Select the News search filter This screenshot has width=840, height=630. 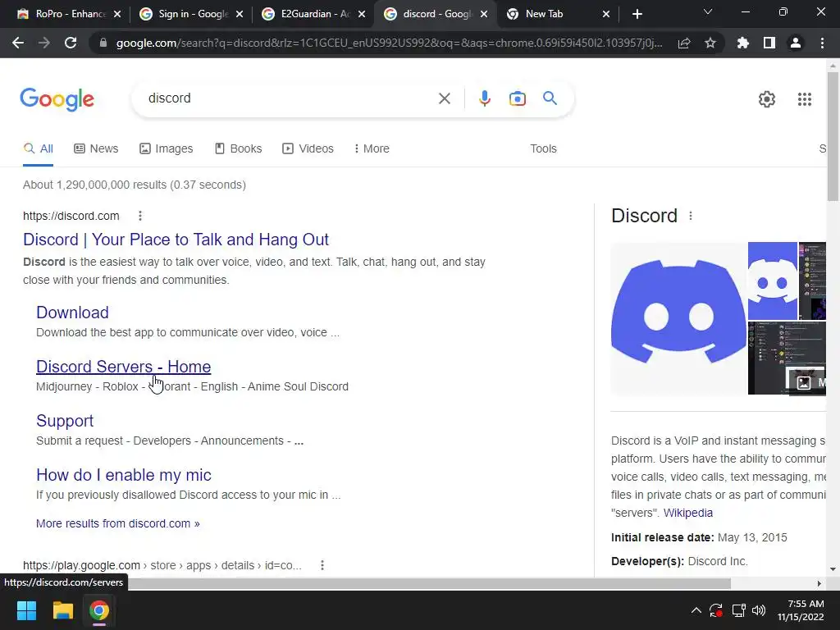[96, 149]
